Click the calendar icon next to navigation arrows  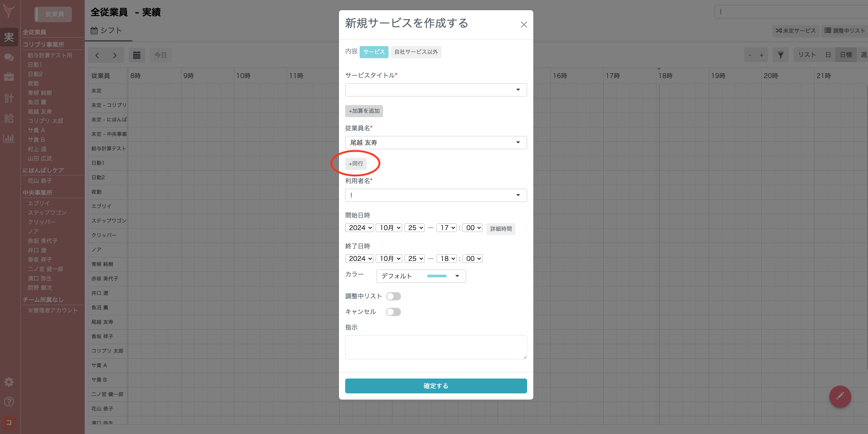[137, 55]
